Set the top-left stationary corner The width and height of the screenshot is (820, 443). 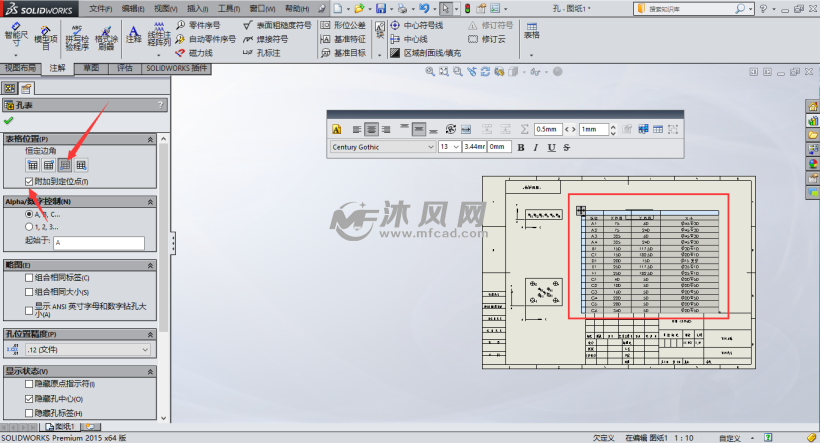click(x=32, y=165)
